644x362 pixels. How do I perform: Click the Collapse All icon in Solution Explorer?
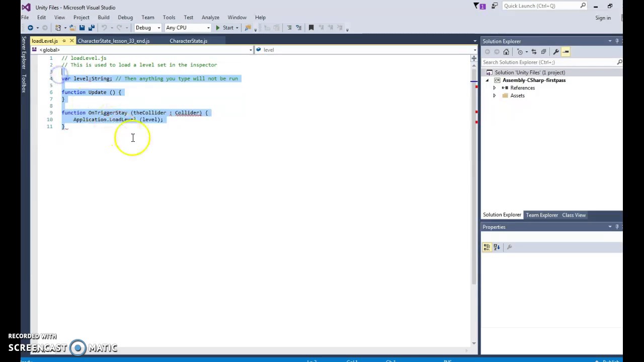(543, 52)
